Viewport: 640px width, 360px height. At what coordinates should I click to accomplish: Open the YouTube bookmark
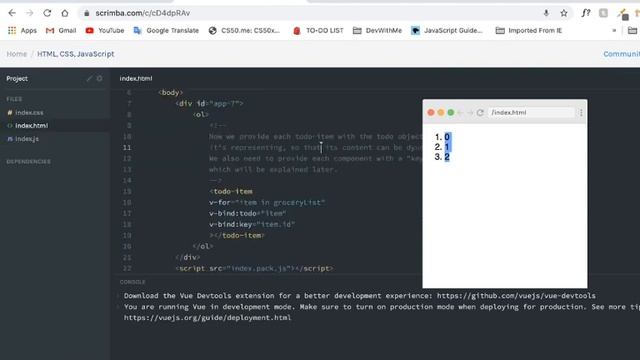pyautogui.click(x=105, y=31)
